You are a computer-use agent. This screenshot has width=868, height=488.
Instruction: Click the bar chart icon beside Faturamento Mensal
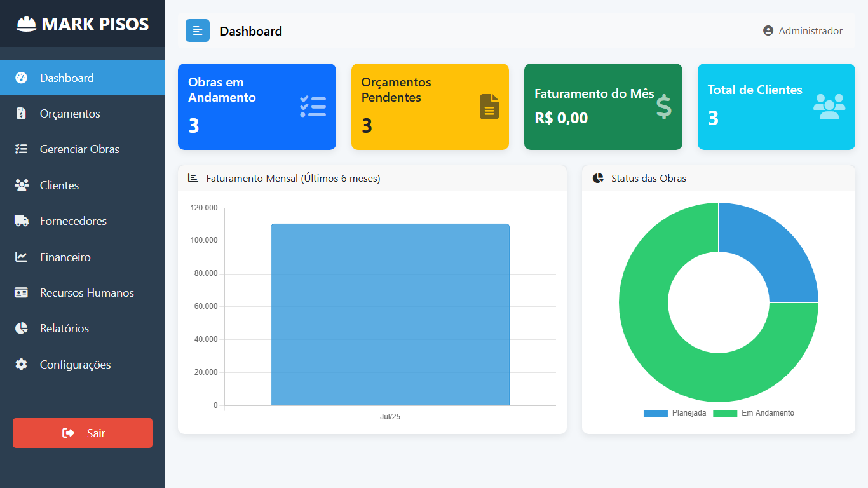(193, 178)
